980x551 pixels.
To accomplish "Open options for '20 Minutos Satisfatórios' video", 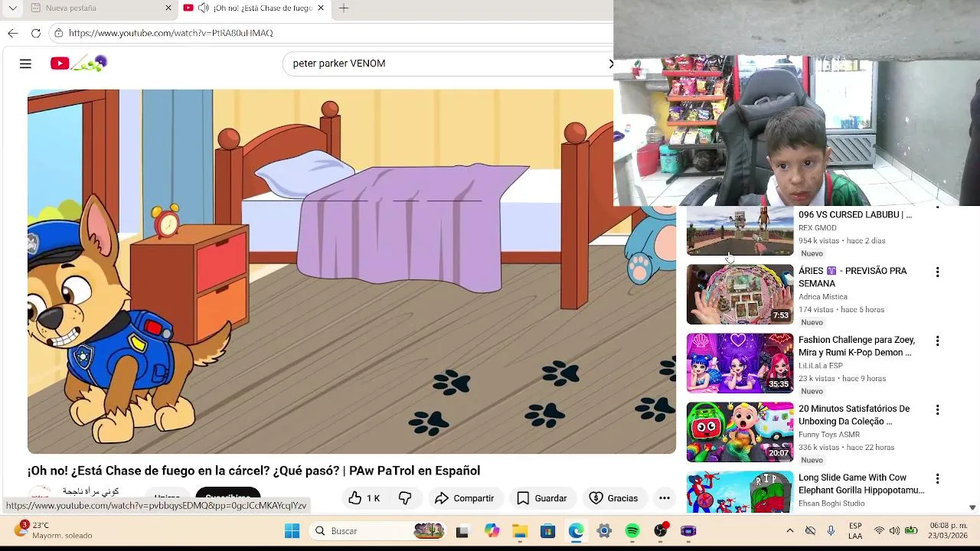I will [937, 410].
